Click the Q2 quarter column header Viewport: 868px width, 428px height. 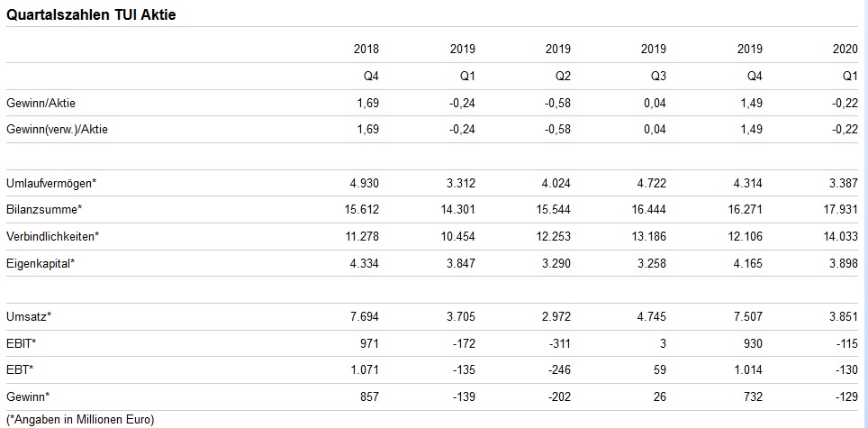tap(563, 77)
